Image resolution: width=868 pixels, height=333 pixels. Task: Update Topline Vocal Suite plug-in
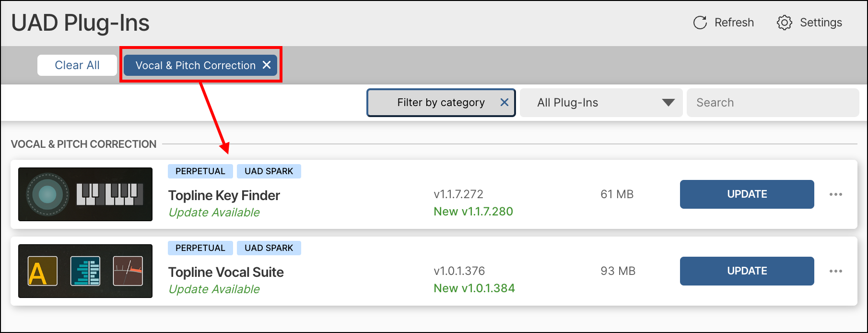click(747, 271)
